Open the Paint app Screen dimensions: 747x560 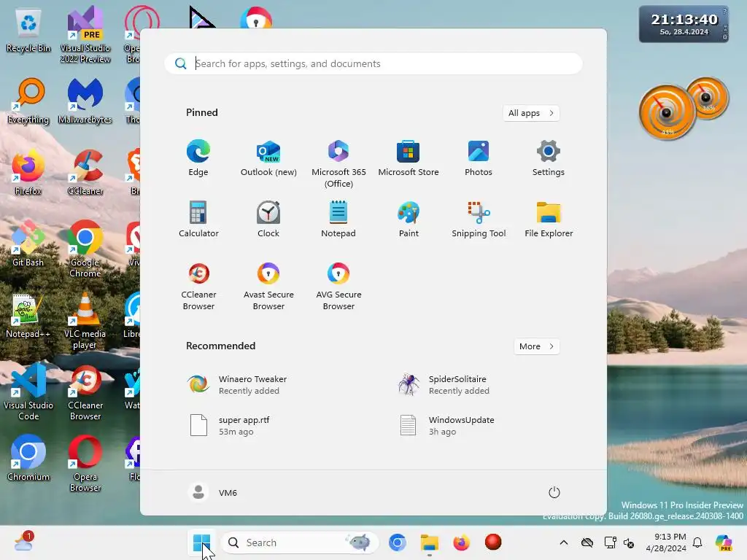tap(409, 219)
